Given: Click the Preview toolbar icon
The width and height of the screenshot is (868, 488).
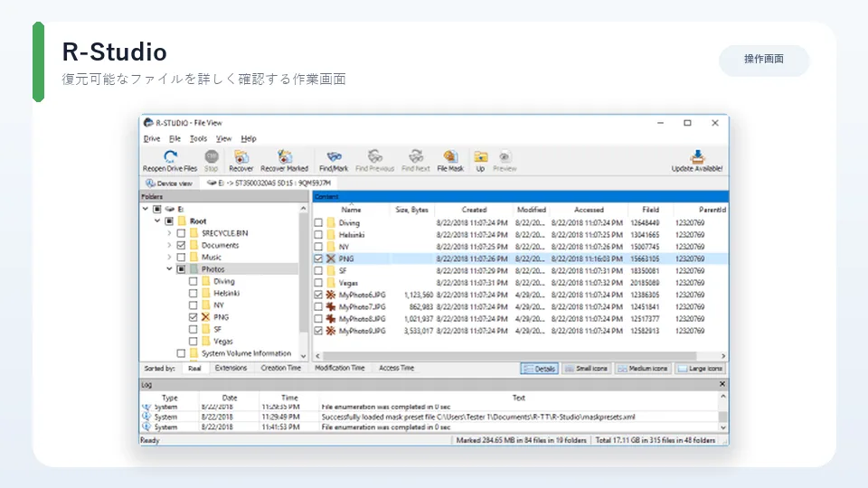Looking at the screenshot, I should point(505,157).
